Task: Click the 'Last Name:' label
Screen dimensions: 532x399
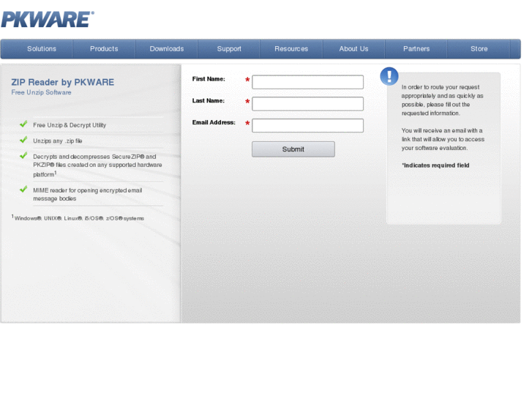Action: point(209,101)
